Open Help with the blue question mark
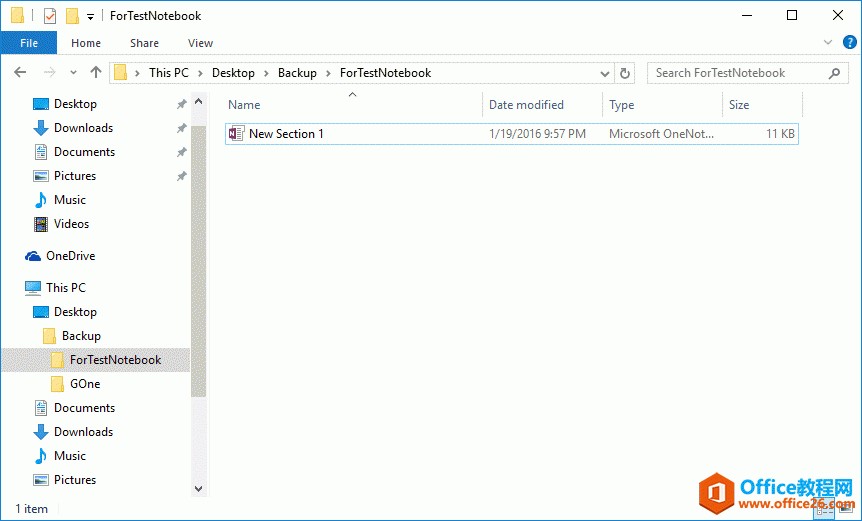862x521 pixels. click(x=849, y=43)
